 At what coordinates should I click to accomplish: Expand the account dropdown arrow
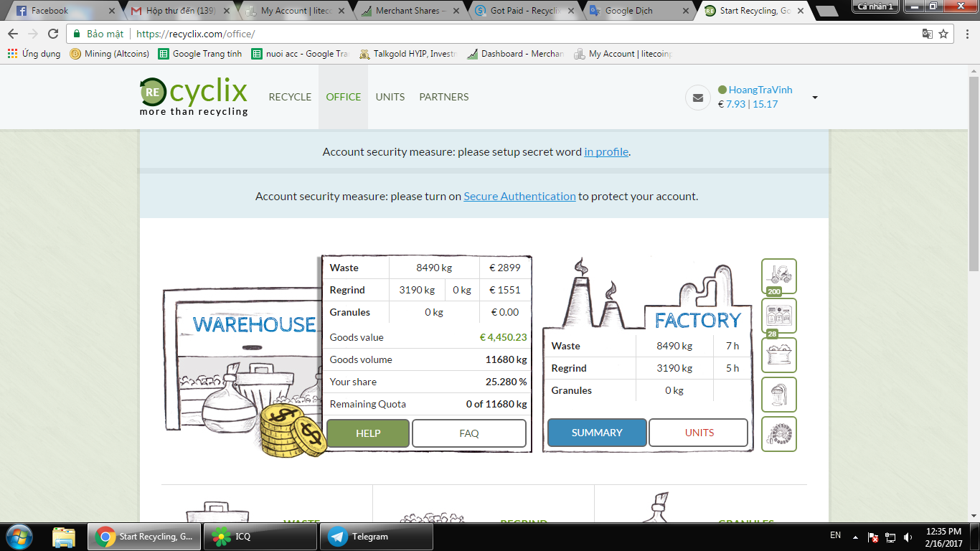[x=815, y=98]
